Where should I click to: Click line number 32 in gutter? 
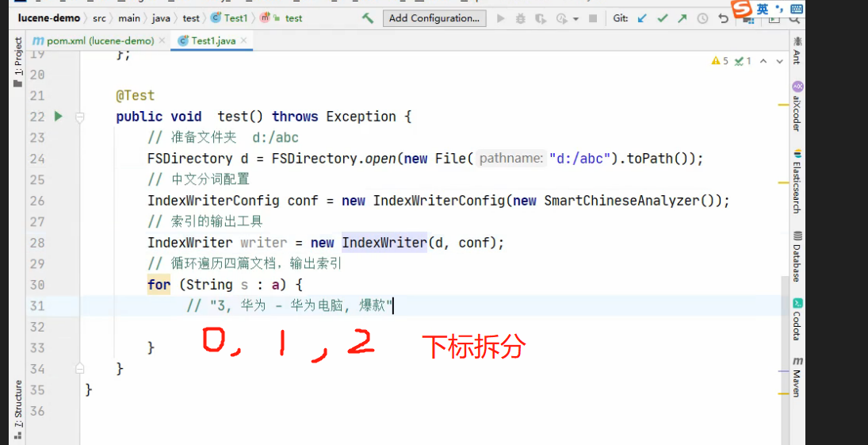[x=37, y=327]
